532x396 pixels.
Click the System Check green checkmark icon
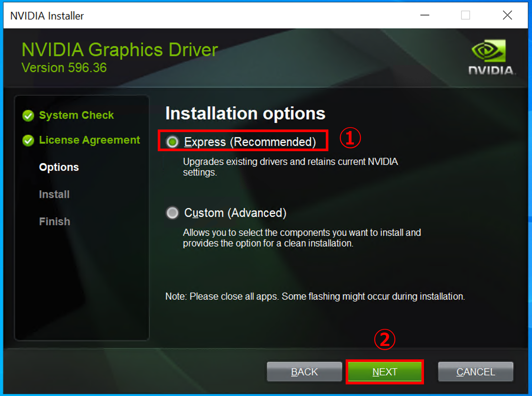[28, 116]
